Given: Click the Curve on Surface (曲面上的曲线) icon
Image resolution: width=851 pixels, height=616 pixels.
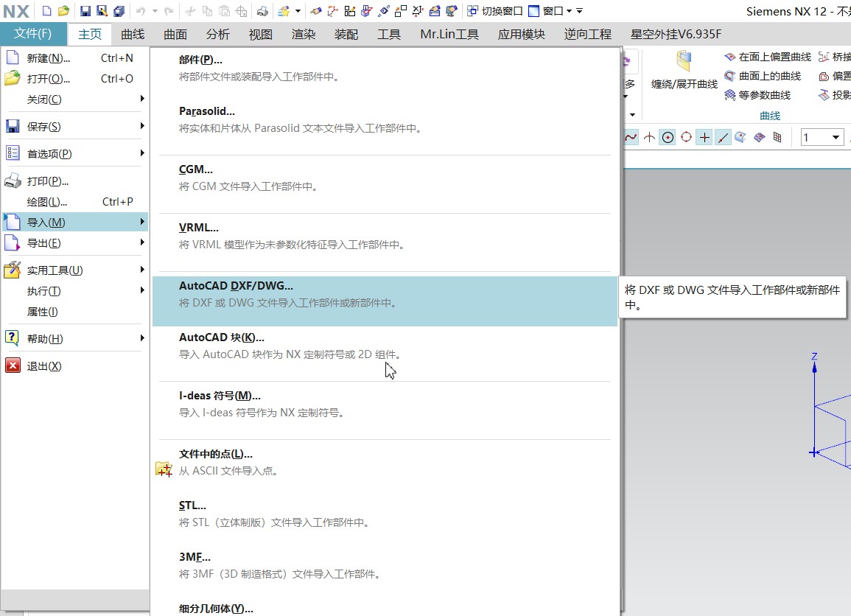Looking at the screenshot, I should 730,76.
